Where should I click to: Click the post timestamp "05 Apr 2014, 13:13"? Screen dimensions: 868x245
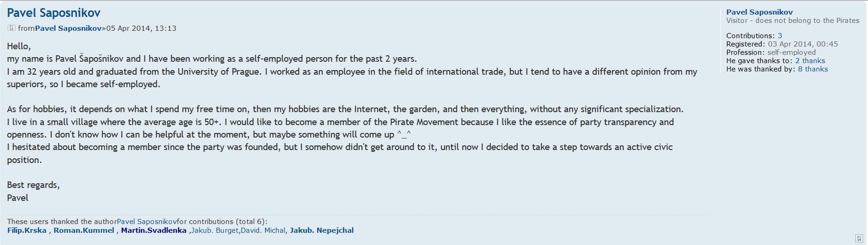(141, 29)
